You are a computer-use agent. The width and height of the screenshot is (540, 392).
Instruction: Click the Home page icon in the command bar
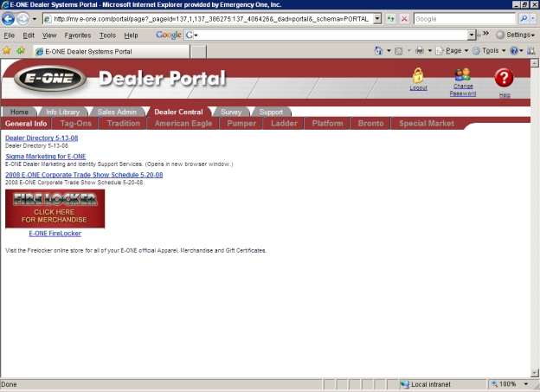[x=378, y=51]
